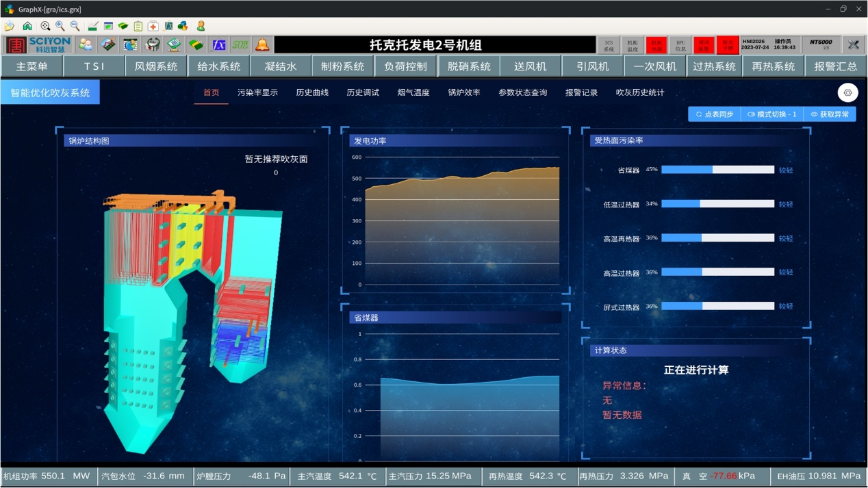Viewport: 868px width, 488px height.
Task: Click the 省煤器 fouling rate progress bar
Action: coord(717,170)
